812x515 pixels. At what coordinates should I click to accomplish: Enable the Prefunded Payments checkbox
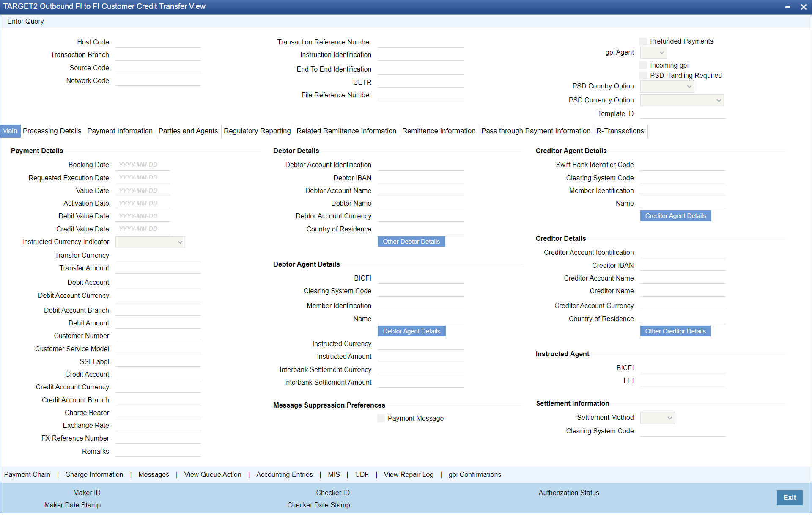644,41
